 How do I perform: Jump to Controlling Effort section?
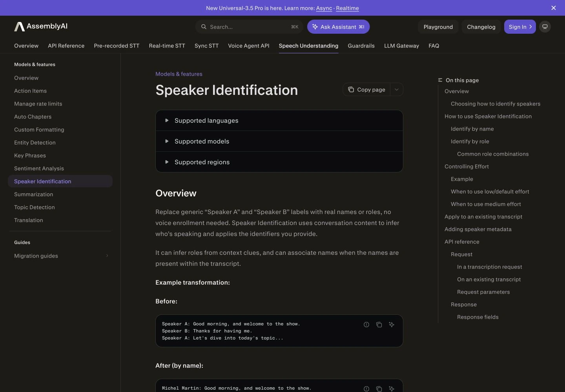click(467, 166)
